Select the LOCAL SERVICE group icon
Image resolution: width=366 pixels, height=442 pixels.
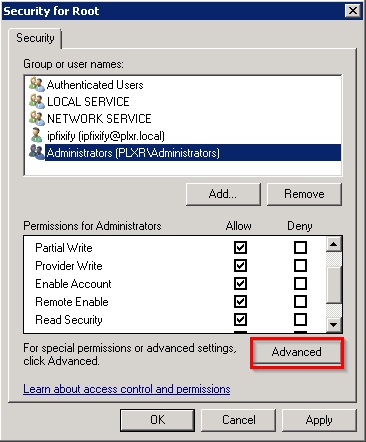pyautogui.click(x=37, y=102)
